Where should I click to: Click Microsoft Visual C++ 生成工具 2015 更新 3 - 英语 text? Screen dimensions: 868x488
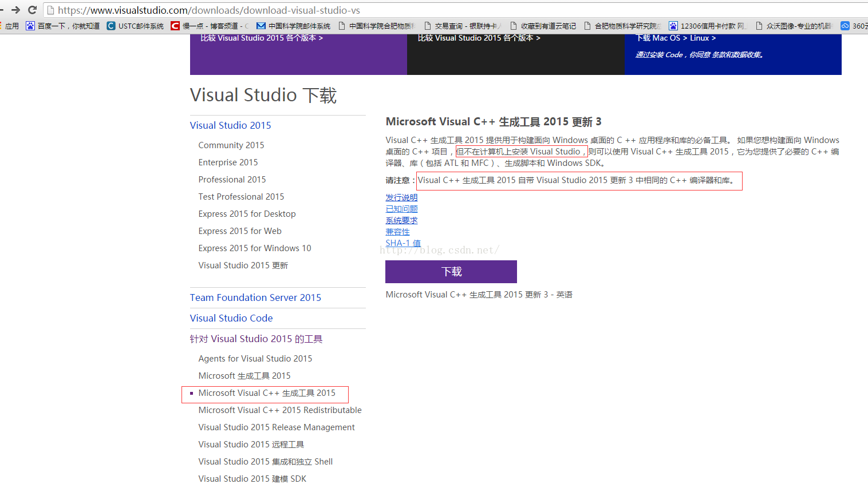coord(479,295)
